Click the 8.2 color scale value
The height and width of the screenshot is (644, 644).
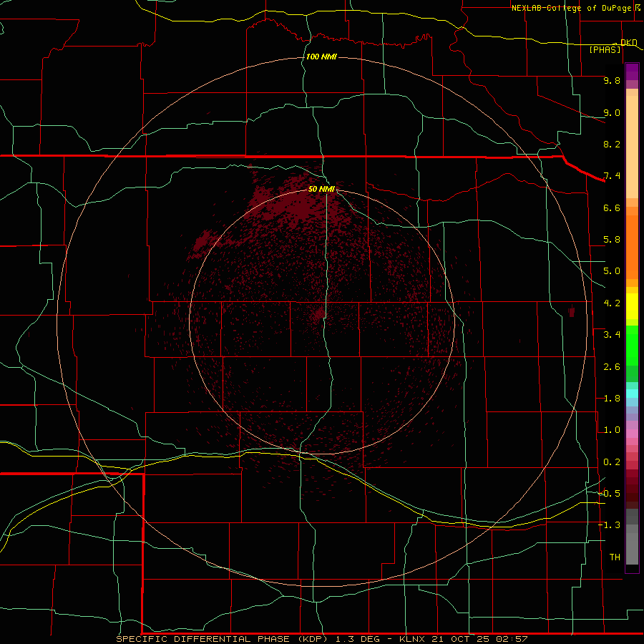(x=612, y=144)
